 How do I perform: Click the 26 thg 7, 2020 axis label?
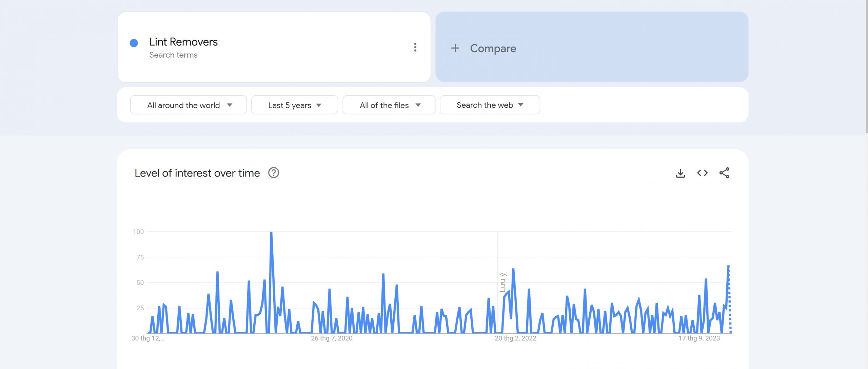[332, 338]
